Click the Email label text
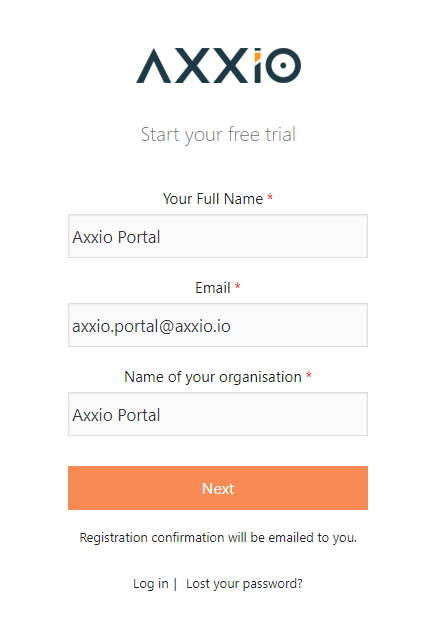428x622 pixels. [213, 288]
